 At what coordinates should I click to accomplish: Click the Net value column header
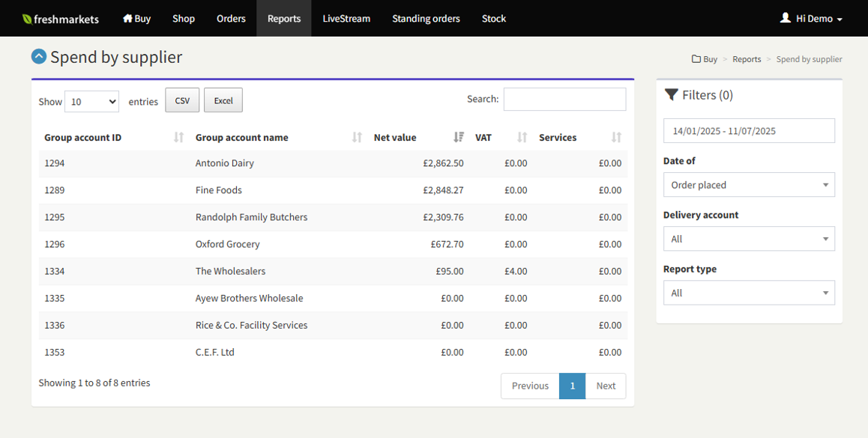coord(395,138)
